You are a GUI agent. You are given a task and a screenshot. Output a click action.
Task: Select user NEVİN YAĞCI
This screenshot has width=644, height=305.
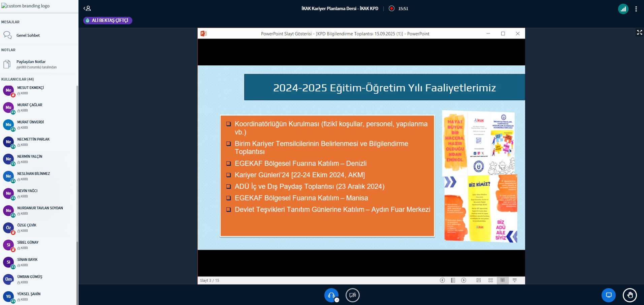click(x=38, y=193)
